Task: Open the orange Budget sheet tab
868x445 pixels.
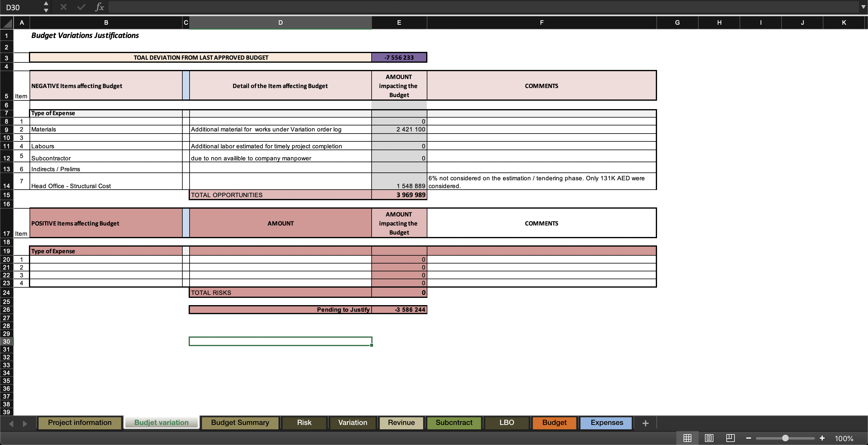Action: click(554, 423)
